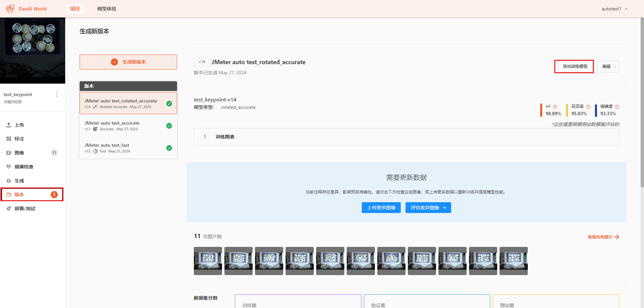Go to 上传 in the sidebar
Image resolution: width=644 pixels, height=308 pixels.
pos(33,125)
